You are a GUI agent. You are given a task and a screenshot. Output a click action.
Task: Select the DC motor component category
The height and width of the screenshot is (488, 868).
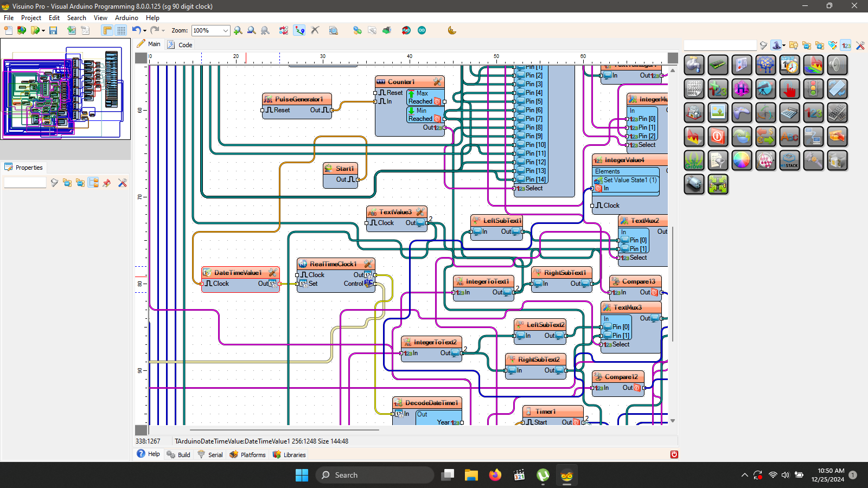coord(694,184)
